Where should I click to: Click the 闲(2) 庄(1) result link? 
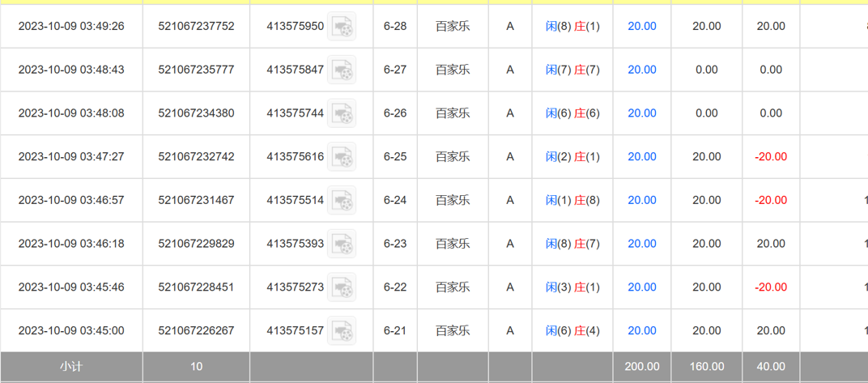[x=572, y=156]
